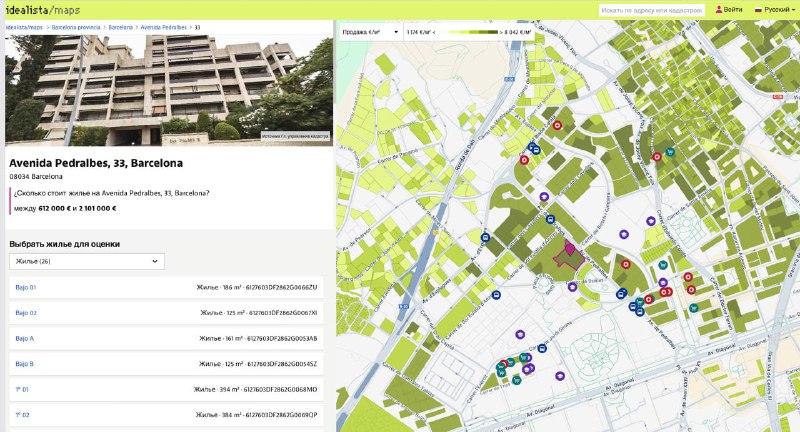The height and width of the screenshot is (432, 800).
Task: Open the 1º 02 unit listing
Action: (x=24, y=414)
